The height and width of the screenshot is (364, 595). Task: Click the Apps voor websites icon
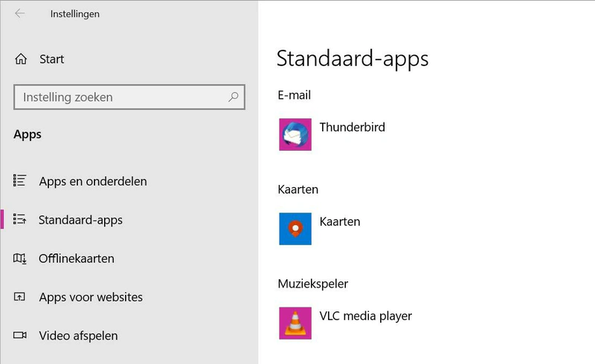20,296
